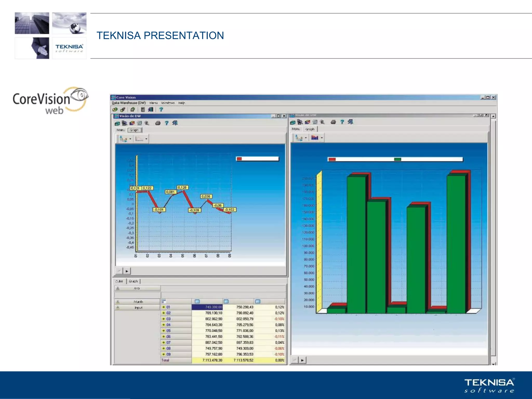Viewport: 532px width, 399px height.
Task: Expand month row 01 in the cube table
Action: pyautogui.click(x=164, y=307)
